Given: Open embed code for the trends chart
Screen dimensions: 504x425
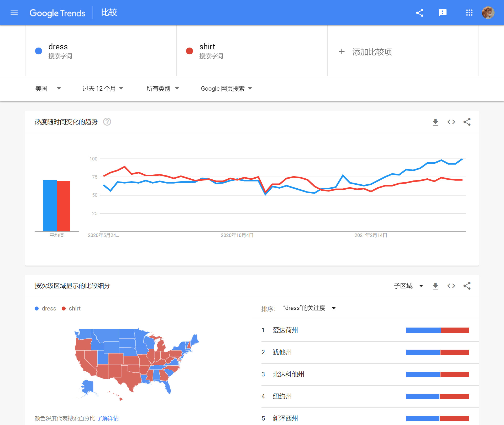Looking at the screenshot, I should click(451, 122).
